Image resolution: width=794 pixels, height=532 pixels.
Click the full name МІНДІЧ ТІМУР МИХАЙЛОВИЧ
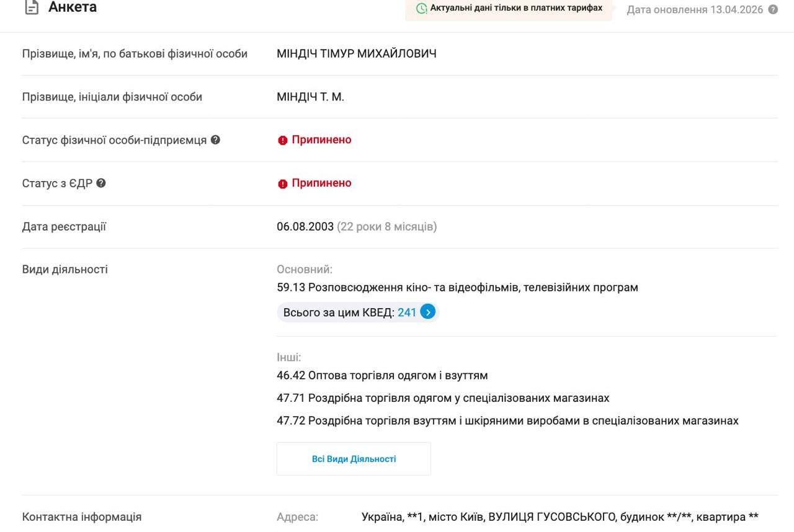pos(357,54)
